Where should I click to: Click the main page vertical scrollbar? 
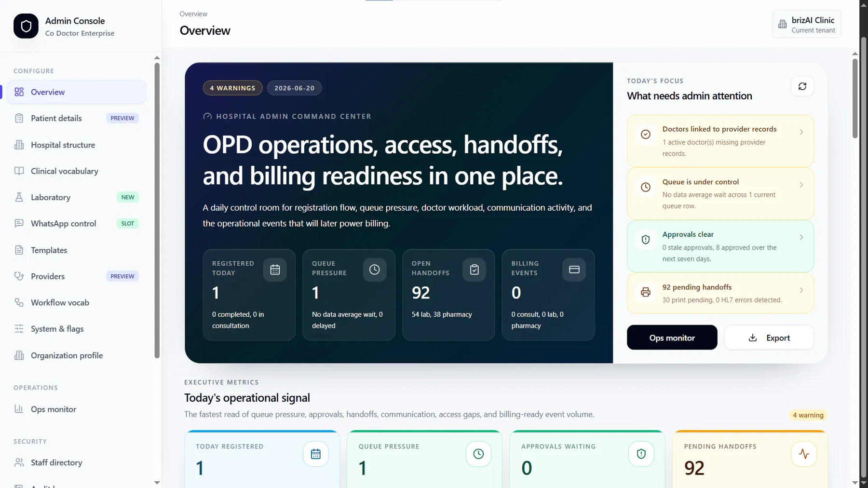pyautogui.click(x=855, y=99)
